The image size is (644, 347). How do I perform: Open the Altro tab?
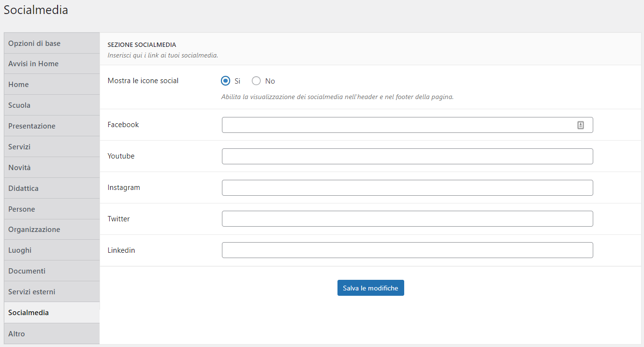click(52, 333)
